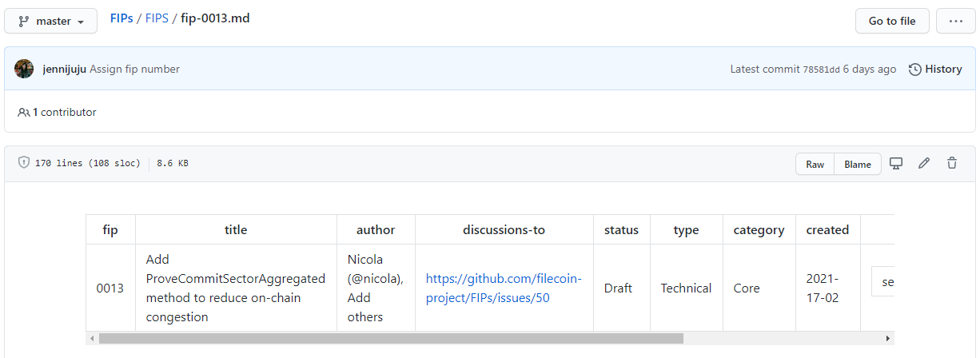The width and height of the screenshot is (980, 358).
Task: Click the fip-0013.md file name
Action: coord(215,18)
